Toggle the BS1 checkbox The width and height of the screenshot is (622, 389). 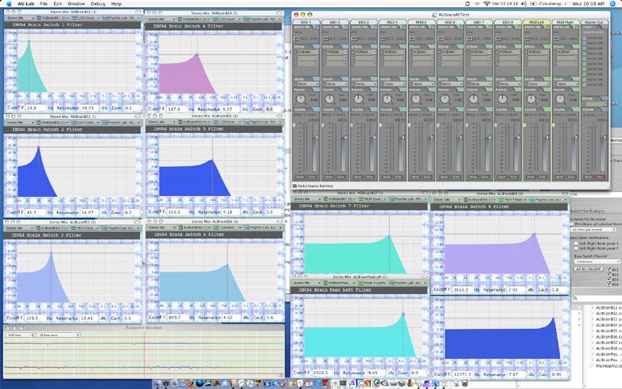coord(609,269)
